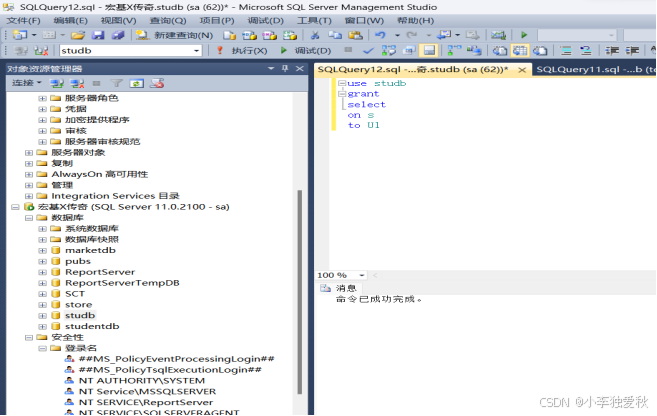Toggle Include Actual Execution Plan icon
This screenshot has height=416, width=657.
454,51
